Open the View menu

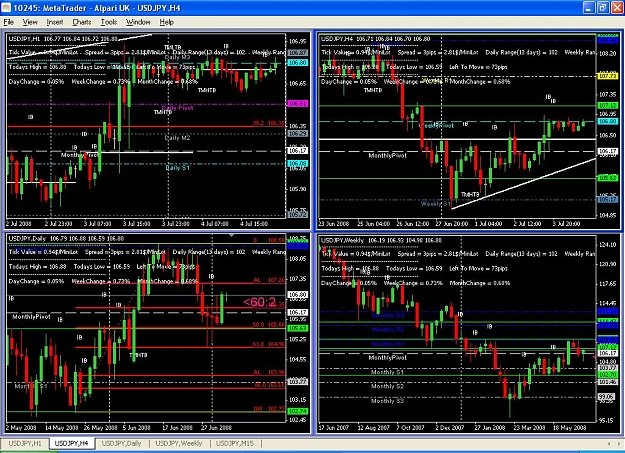30,22
